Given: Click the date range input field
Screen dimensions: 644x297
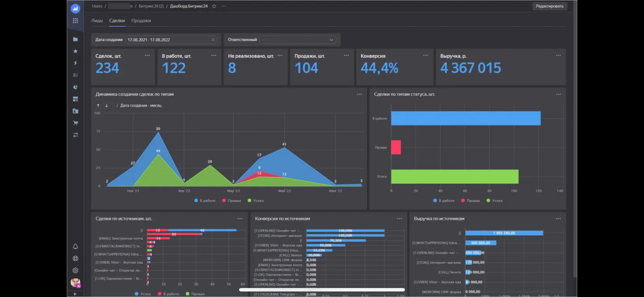Looking at the screenshot, I should (x=171, y=40).
